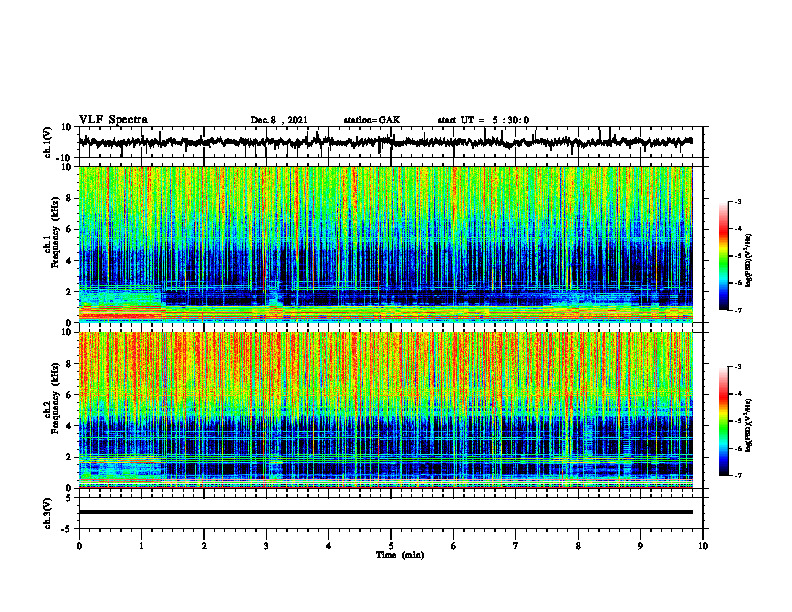792x612 pixels.
Task: Click the "3" minute tick label on time axis
Action: coord(266,546)
